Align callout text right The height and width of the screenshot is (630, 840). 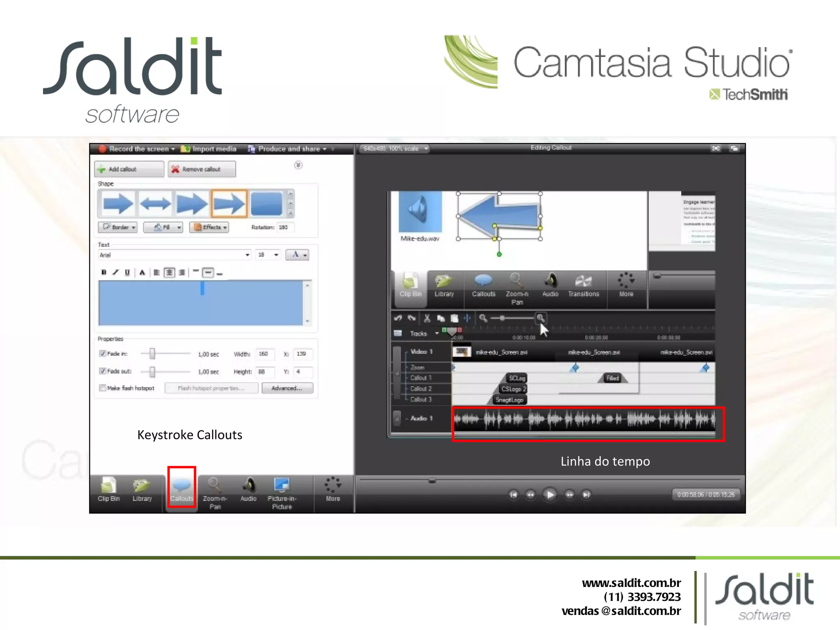[x=182, y=272]
